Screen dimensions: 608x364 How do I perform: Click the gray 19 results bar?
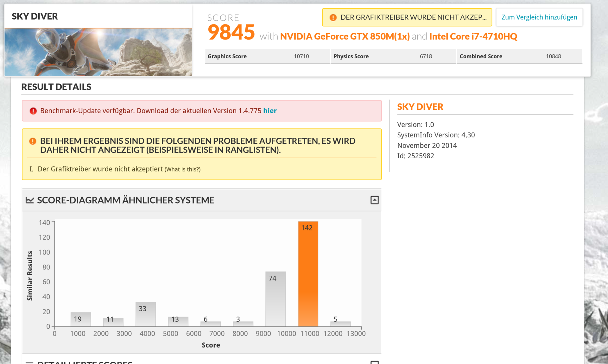(x=81, y=319)
